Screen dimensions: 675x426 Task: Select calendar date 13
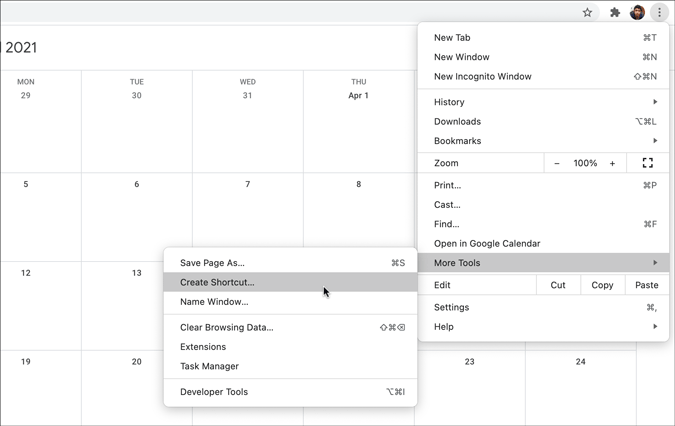tap(136, 273)
